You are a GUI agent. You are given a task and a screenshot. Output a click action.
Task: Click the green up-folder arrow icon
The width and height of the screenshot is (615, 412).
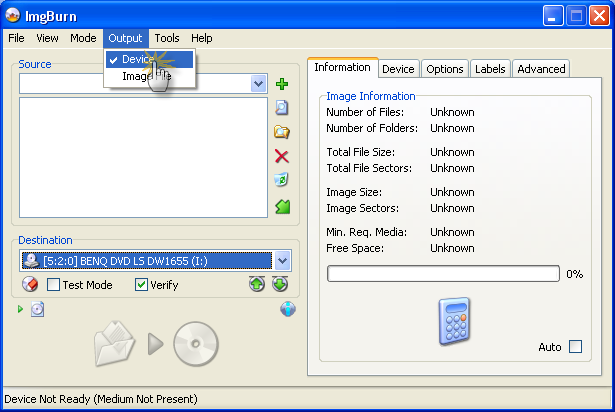[x=282, y=207]
